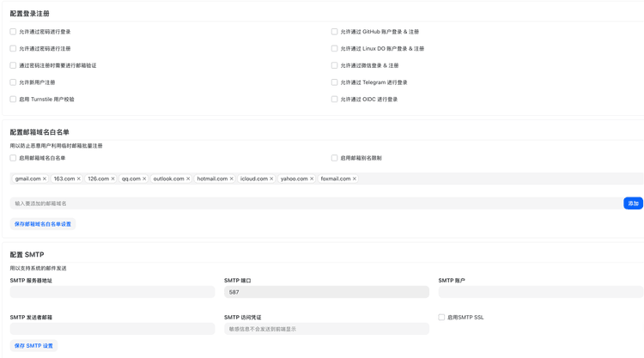Remove hotmail.com domain tag
644x358 pixels.
point(231,179)
